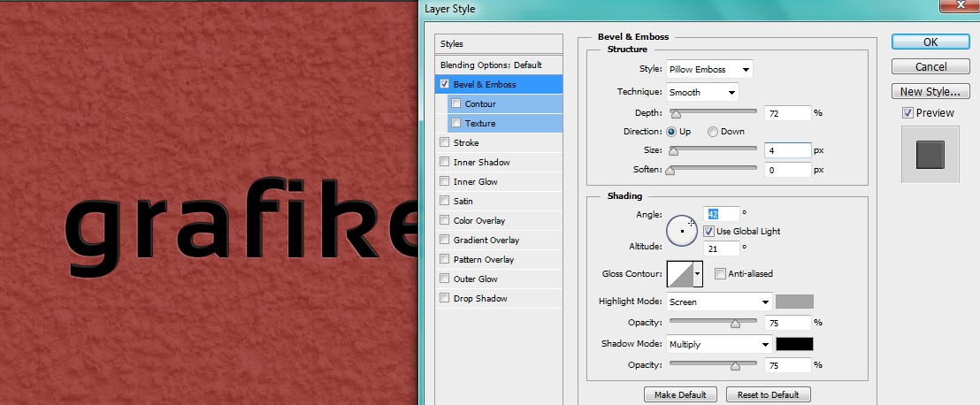Enable the Texture checkbox

click(456, 123)
